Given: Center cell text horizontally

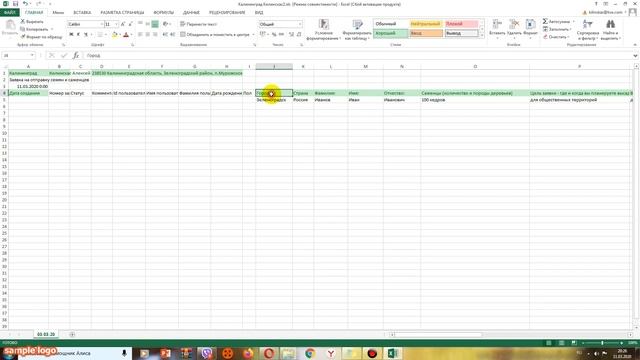Looking at the screenshot, I should pos(148,35).
